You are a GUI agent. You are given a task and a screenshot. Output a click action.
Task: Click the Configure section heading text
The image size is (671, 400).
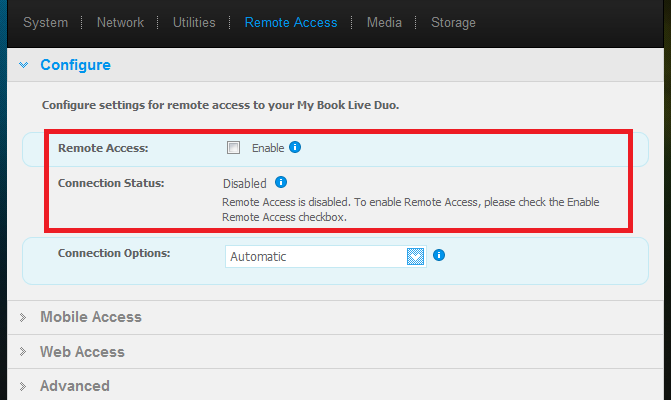coord(75,65)
